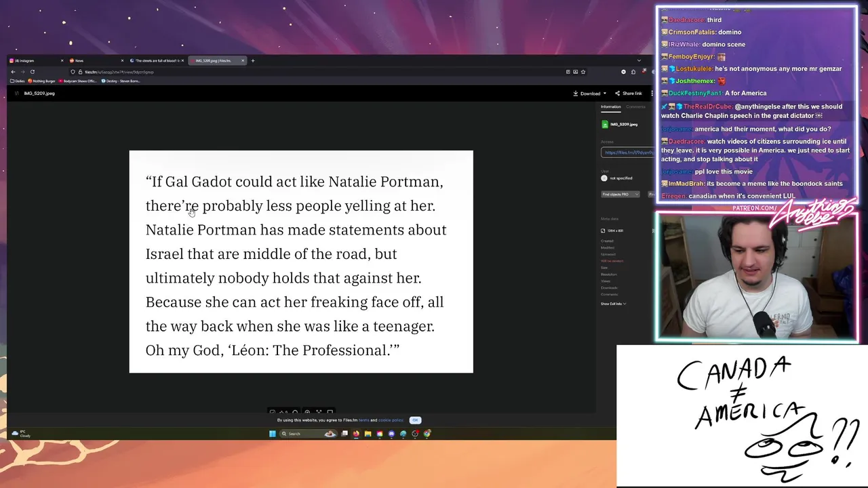The width and height of the screenshot is (868, 488).
Task: Click the 'not specified' user avatar
Action: pyautogui.click(x=604, y=178)
